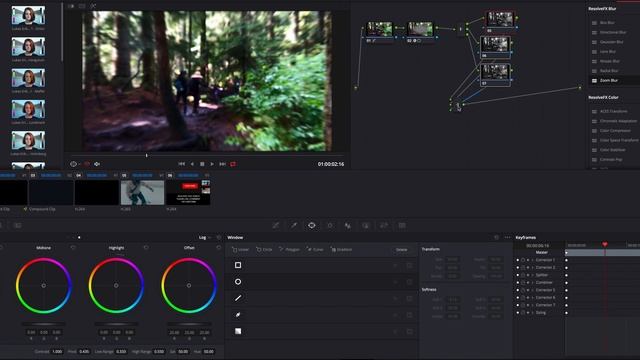Screen dimensions: 640x360
Task: Toggle lock on Sizing keyframe row
Action: [523, 313]
